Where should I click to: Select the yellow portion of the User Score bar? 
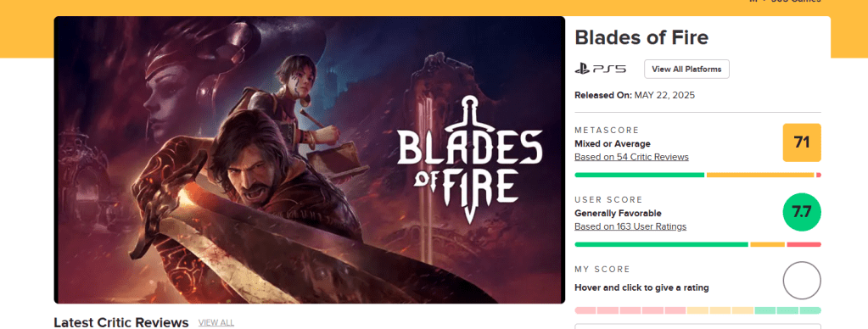(x=767, y=244)
